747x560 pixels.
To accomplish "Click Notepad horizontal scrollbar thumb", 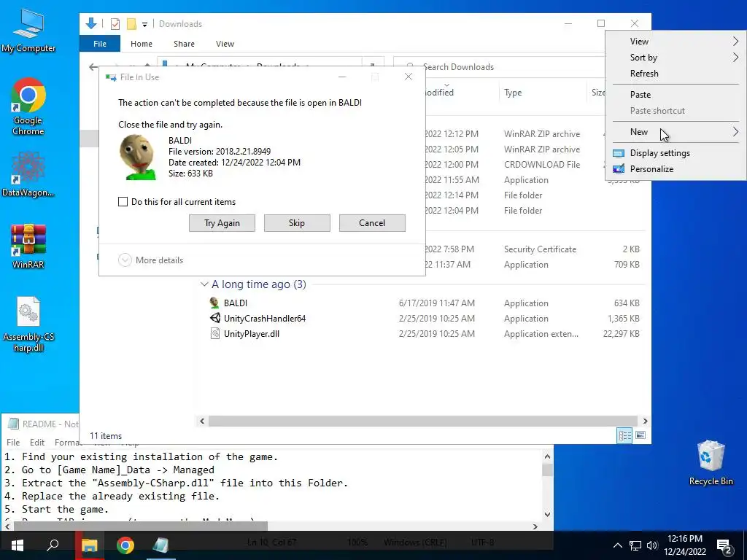I will click(x=141, y=526).
